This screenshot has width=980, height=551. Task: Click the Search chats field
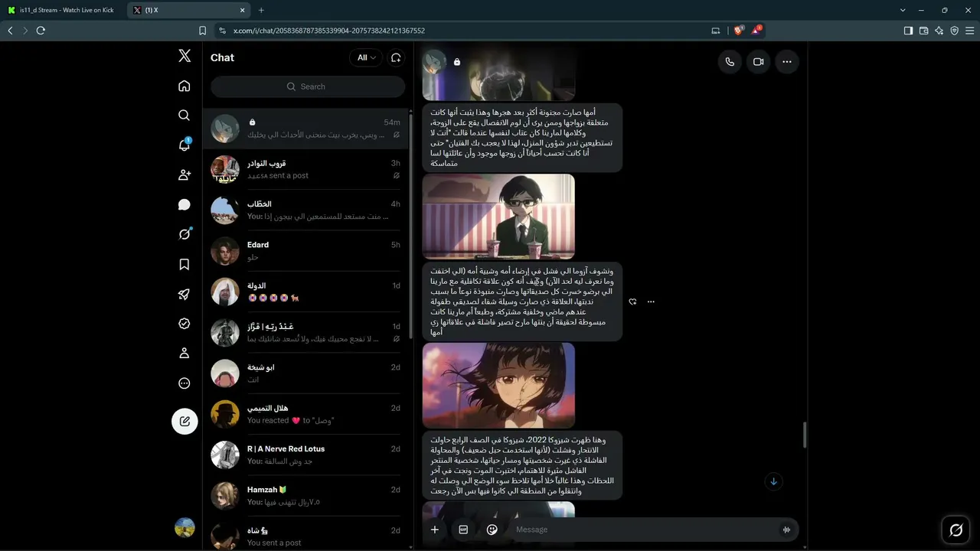click(308, 86)
